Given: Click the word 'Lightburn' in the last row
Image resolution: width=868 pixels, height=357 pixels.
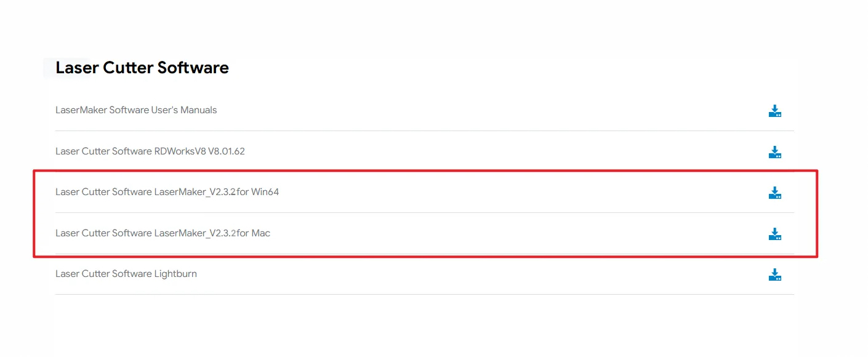Looking at the screenshot, I should coord(176,274).
